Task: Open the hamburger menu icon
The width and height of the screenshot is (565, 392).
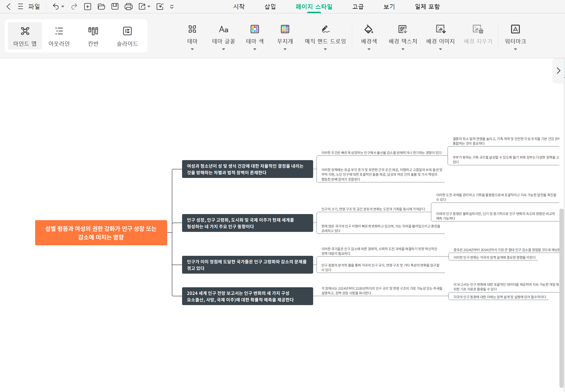Action: (21, 6)
